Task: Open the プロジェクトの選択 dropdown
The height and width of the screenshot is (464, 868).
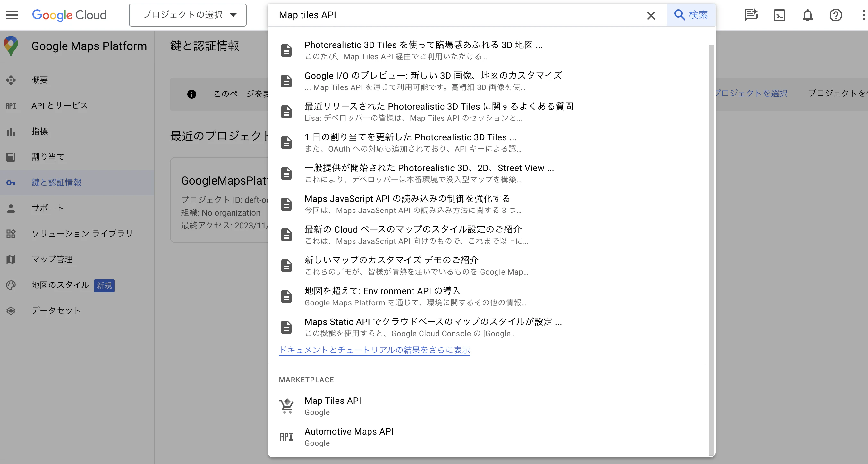Action: (188, 15)
